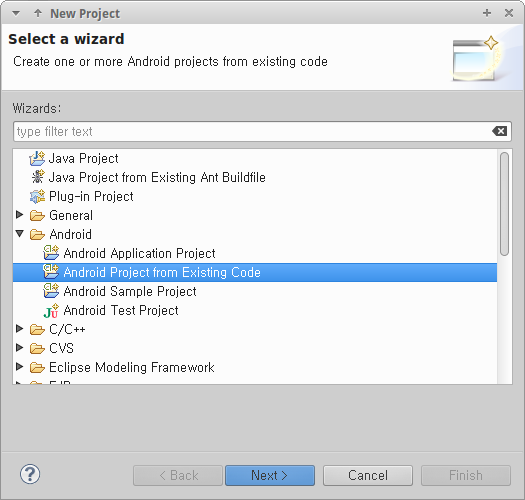Collapse the Android category
Screen dimensions: 525x500
pyautogui.click(x=19, y=234)
